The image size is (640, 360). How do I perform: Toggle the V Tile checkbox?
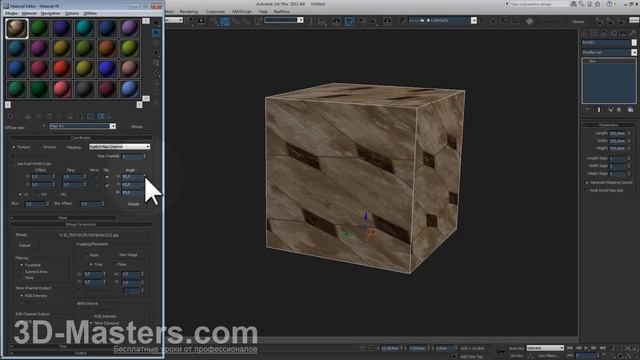coord(107,185)
